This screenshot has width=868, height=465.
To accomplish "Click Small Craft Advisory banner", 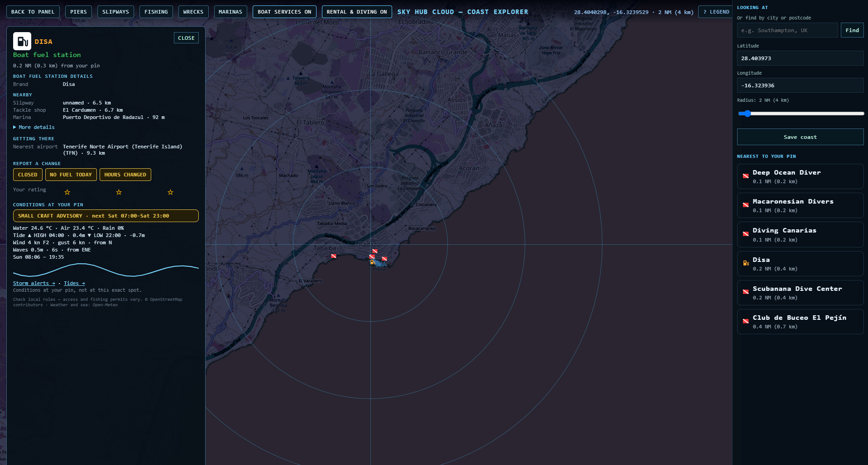I will [106, 216].
